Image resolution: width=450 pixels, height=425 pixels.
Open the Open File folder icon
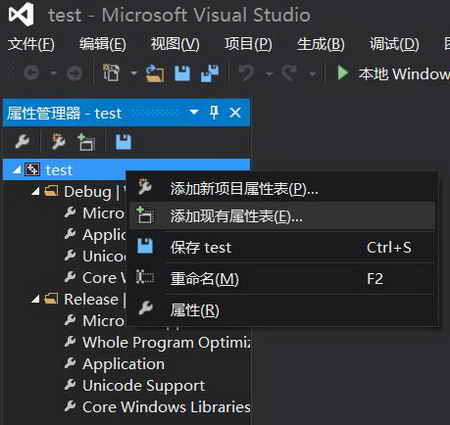[x=155, y=73]
